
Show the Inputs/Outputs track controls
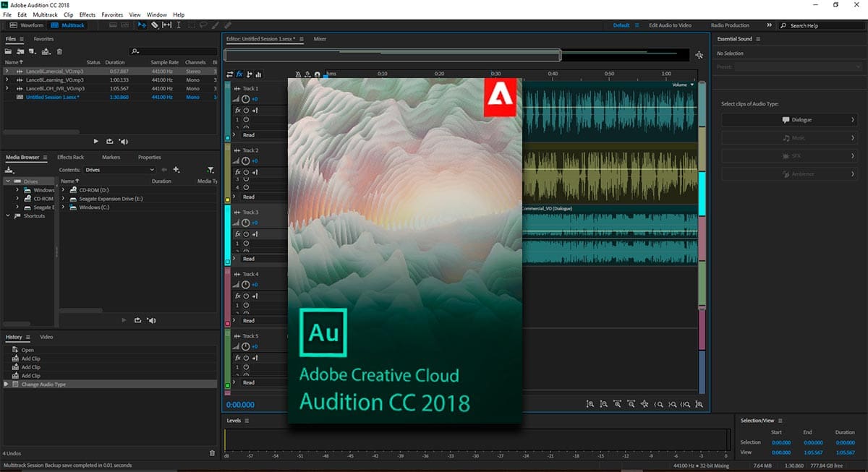click(x=230, y=74)
